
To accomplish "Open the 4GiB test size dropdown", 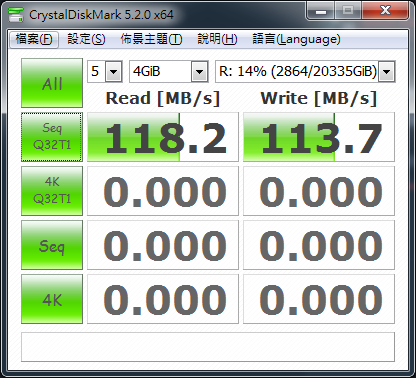I will coord(169,71).
